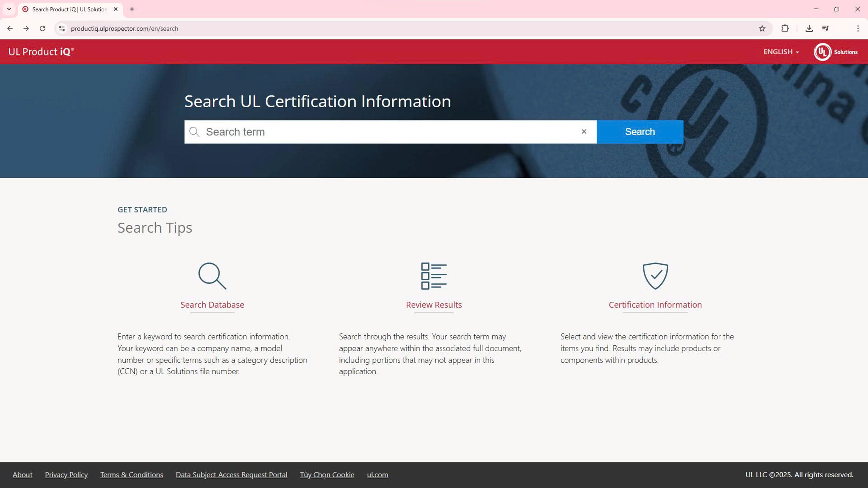This screenshot has height=488, width=868.
Task: Open Terms & Conditions footer link
Action: (132, 474)
